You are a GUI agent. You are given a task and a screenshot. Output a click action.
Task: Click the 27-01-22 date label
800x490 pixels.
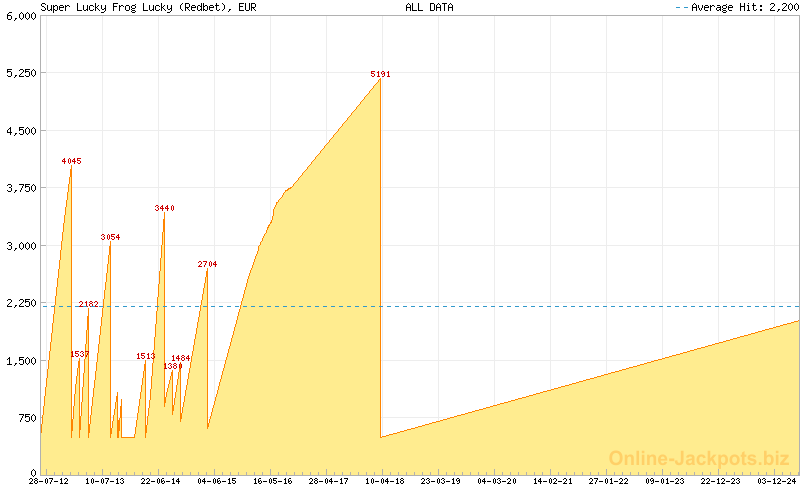point(608,481)
